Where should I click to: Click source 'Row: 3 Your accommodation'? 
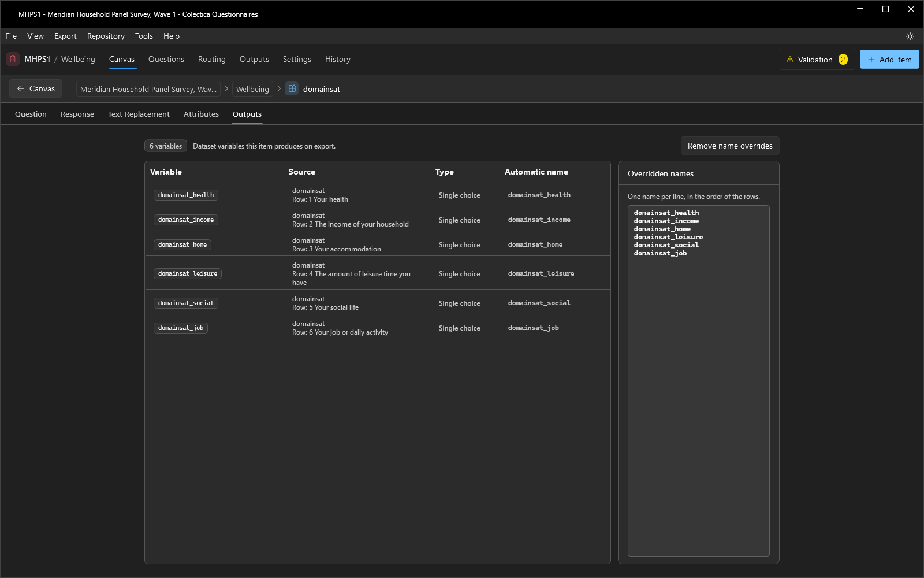pyautogui.click(x=337, y=249)
